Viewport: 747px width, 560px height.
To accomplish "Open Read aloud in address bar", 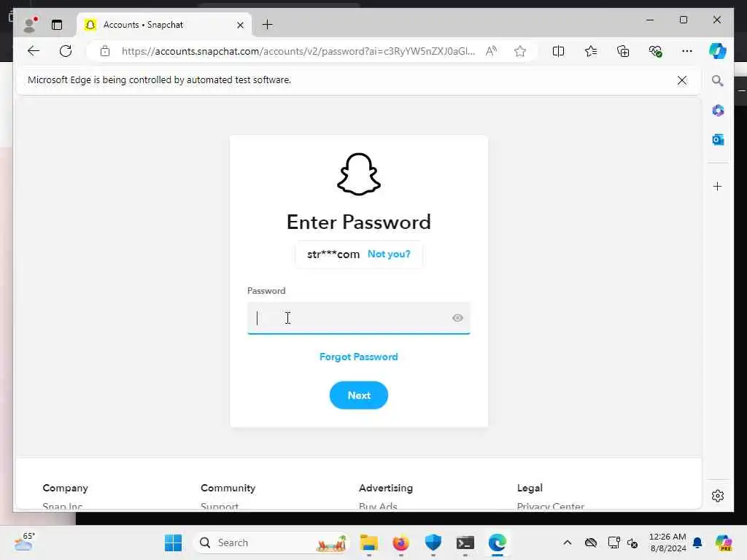I will [491, 51].
